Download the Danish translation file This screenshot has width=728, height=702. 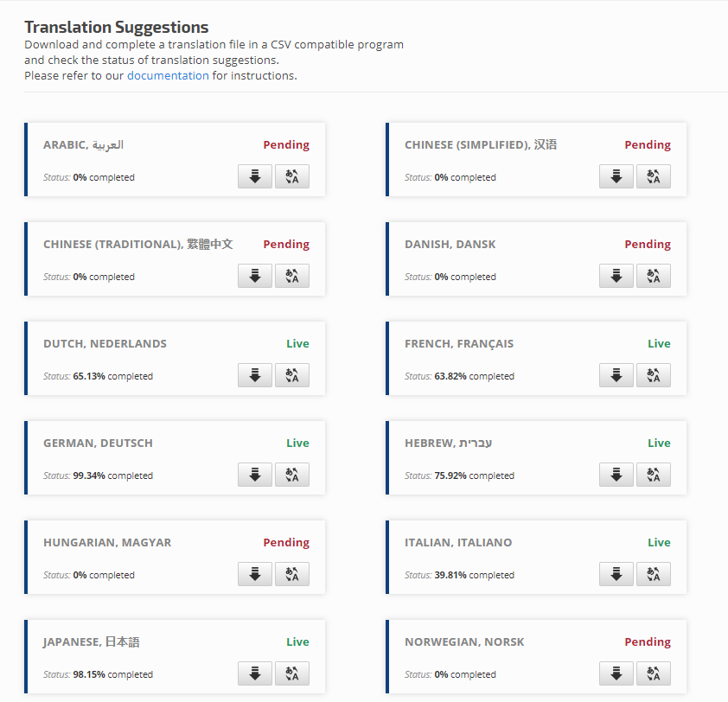[x=616, y=276]
